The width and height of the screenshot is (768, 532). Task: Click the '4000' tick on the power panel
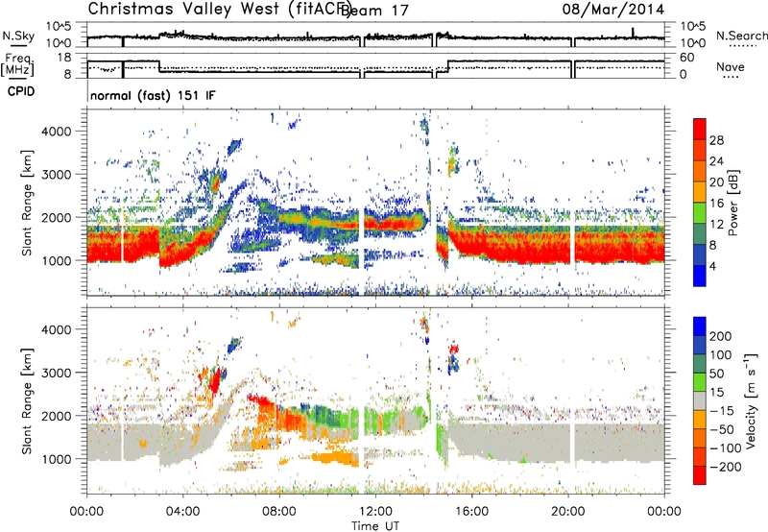coord(56,132)
